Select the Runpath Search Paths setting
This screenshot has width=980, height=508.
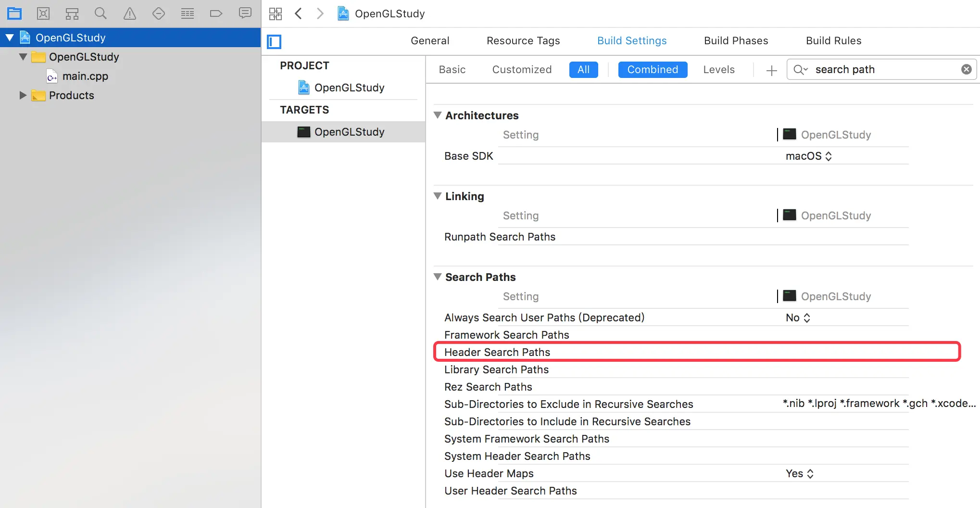pos(500,237)
